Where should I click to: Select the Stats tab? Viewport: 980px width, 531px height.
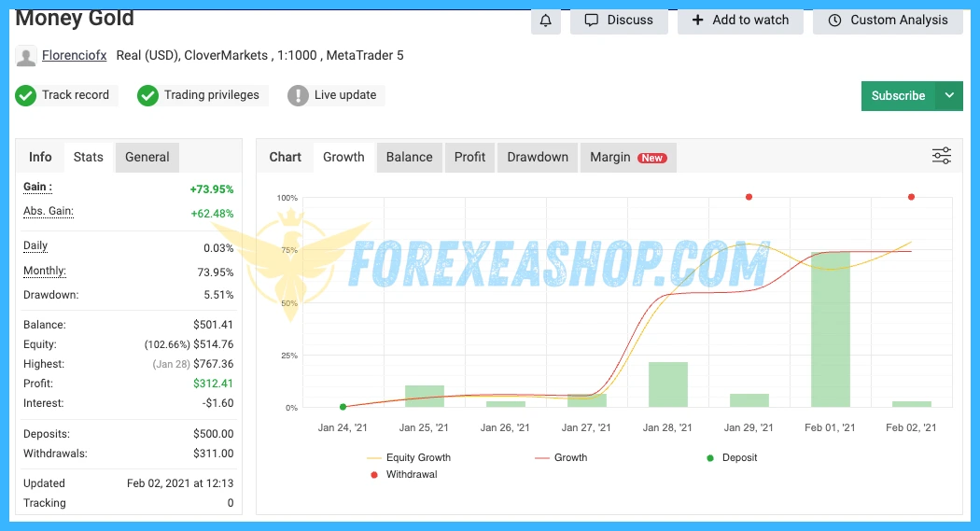89,157
